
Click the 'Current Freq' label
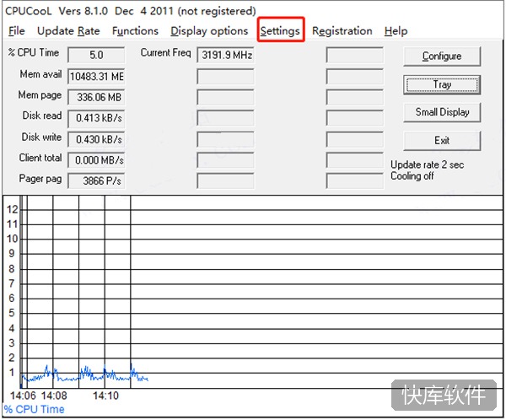pyautogui.click(x=165, y=52)
